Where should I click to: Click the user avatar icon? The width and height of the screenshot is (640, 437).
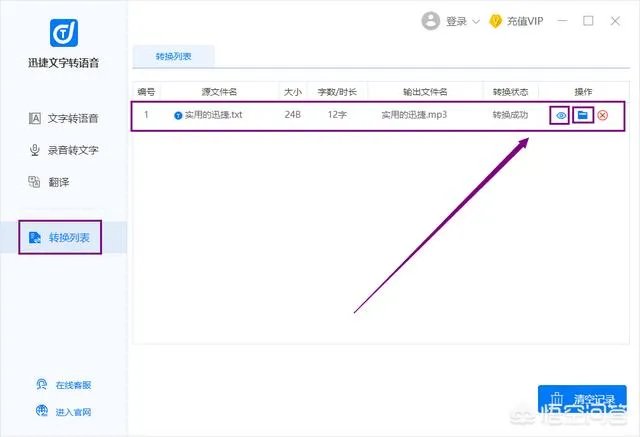coord(430,21)
